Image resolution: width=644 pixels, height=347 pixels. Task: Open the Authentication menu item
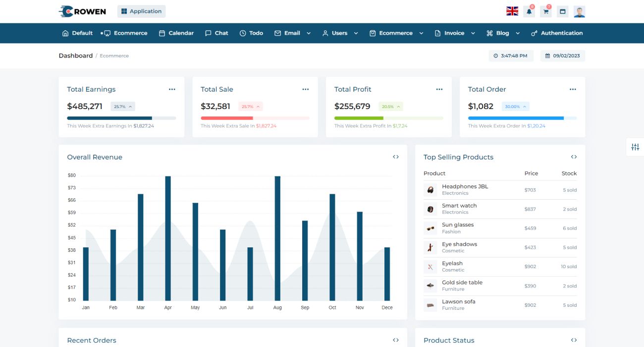[x=557, y=33]
